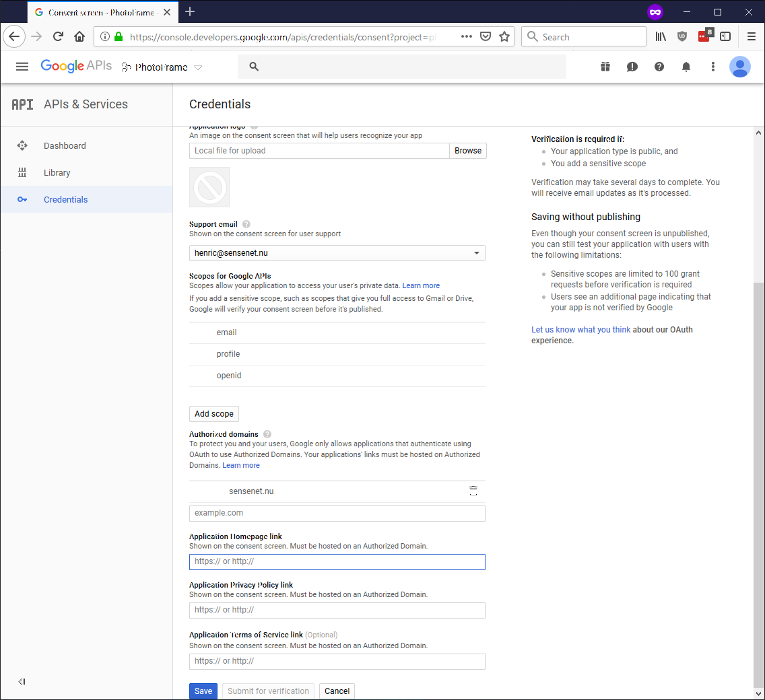Click the Add scope button

click(214, 414)
